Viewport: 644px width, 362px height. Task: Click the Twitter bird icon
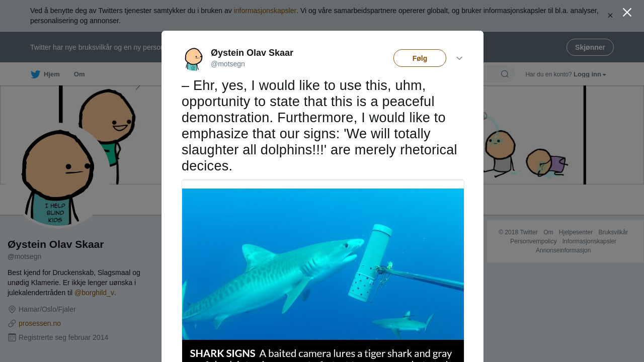point(35,74)
